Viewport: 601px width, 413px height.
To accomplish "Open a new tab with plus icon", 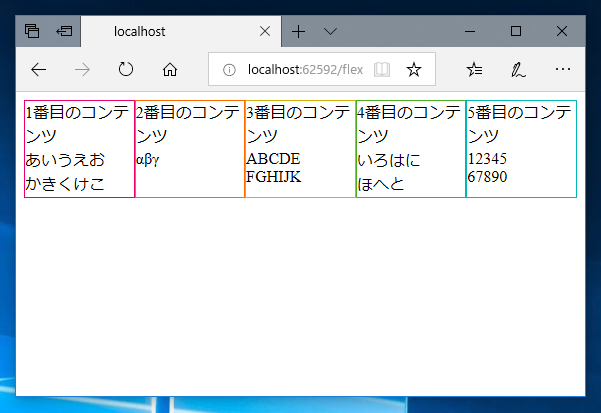I will [298, 31].
